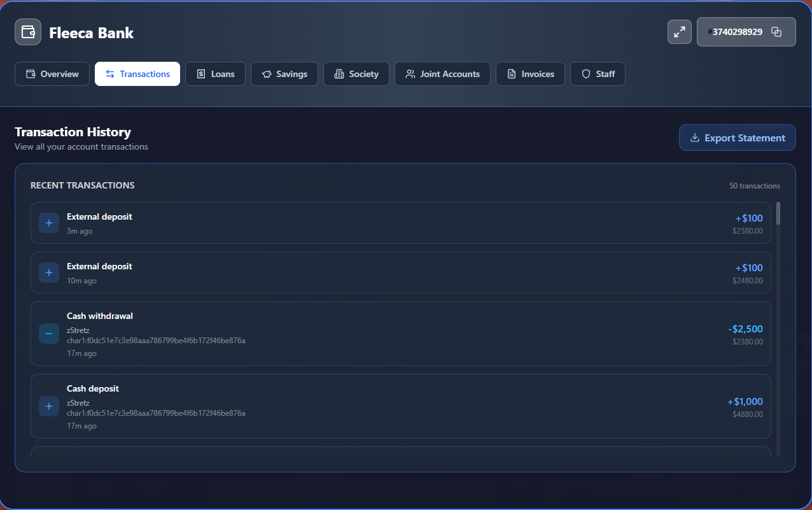This screenshot has height=510, width=812.
Task: Click the 'Cash withdrawal' title
Action: coord(100,316)
